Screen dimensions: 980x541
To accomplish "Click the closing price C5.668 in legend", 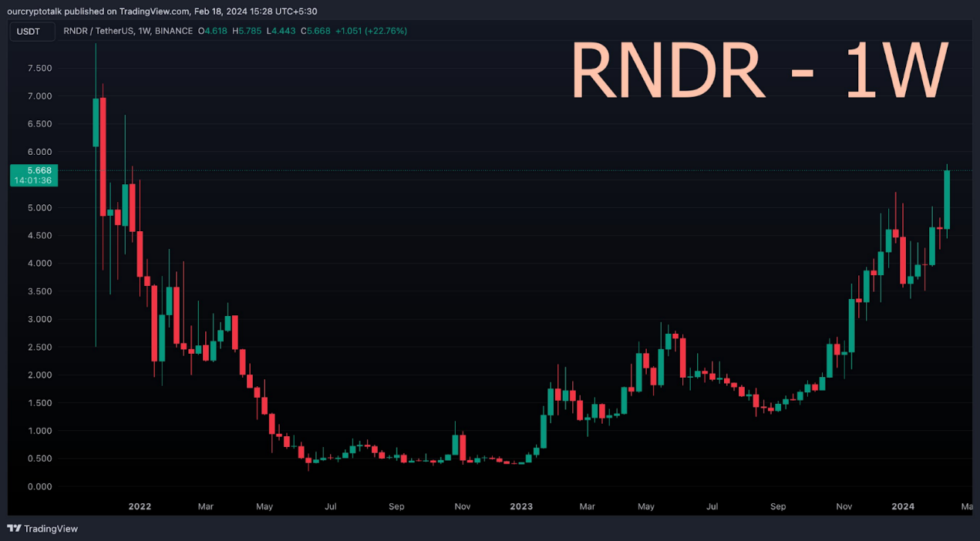I will 316,31.
